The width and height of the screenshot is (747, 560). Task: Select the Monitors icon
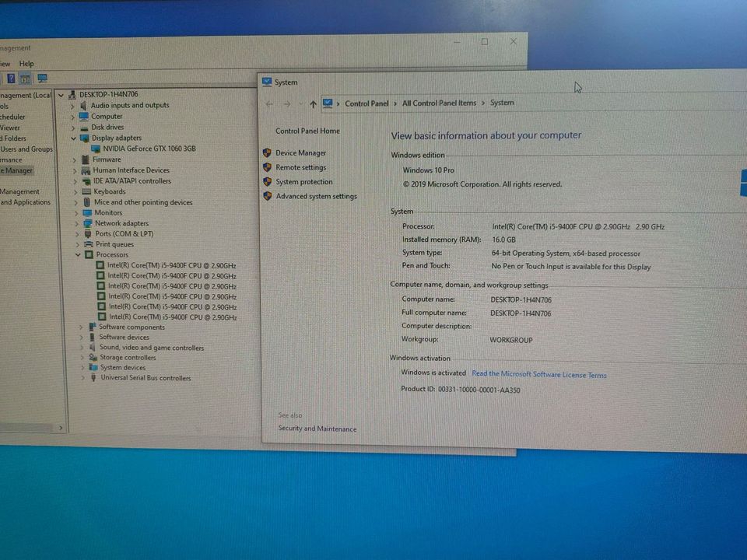(87, 213)
